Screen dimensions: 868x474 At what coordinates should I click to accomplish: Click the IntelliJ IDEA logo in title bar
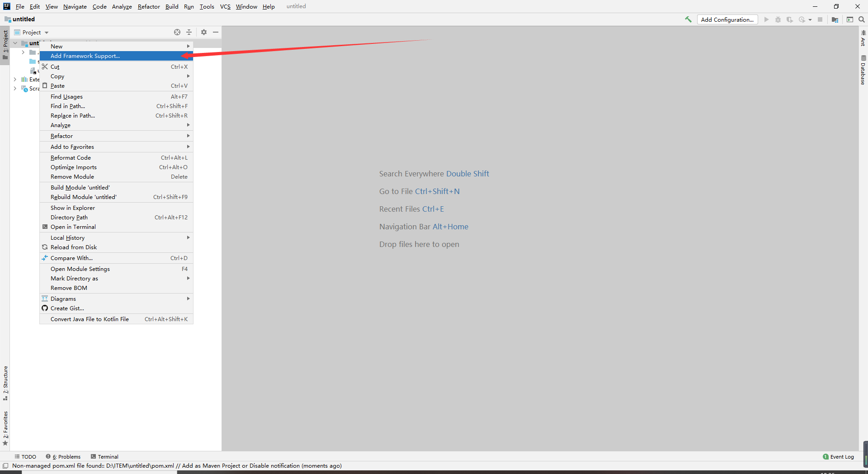click(6, 6)
